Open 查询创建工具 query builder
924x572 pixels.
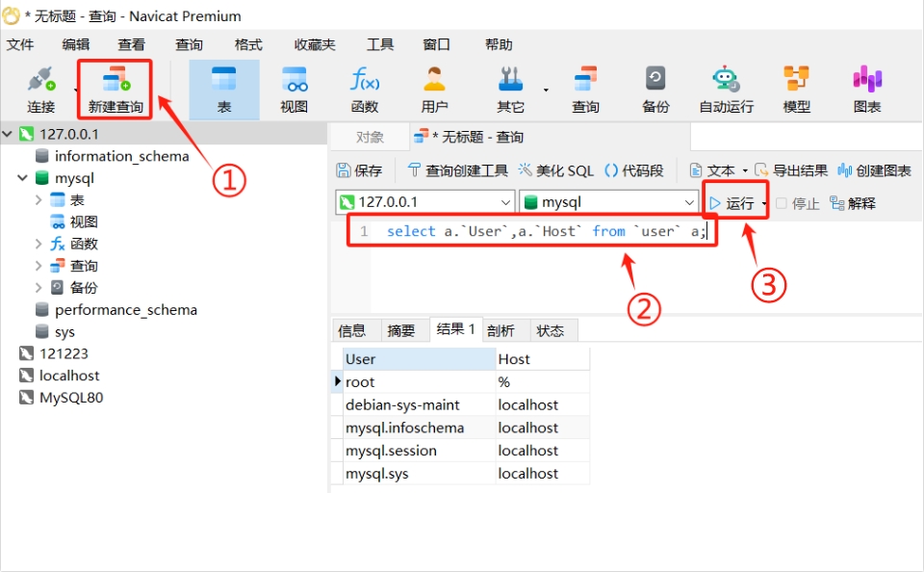coord(457,170)
